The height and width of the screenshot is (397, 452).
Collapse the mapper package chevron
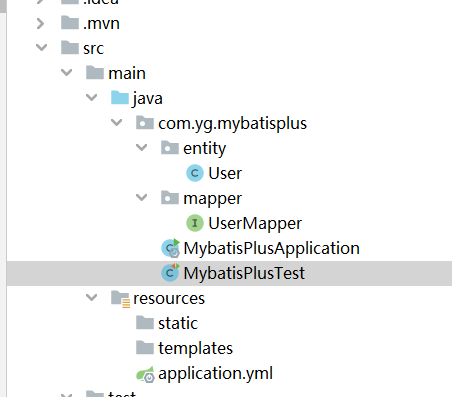(141, 197)
